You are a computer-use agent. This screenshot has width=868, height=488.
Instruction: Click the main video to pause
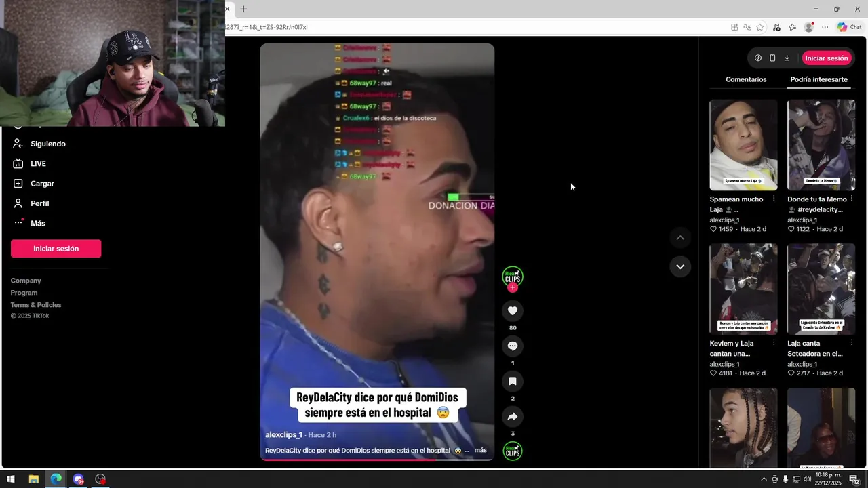click(377, 252)
